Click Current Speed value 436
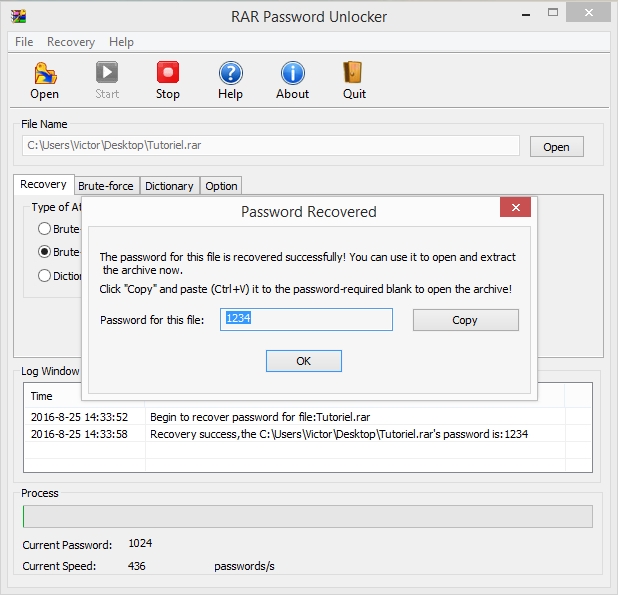The height and width of the screenshot is (595, 618). (x=137, y=566)
